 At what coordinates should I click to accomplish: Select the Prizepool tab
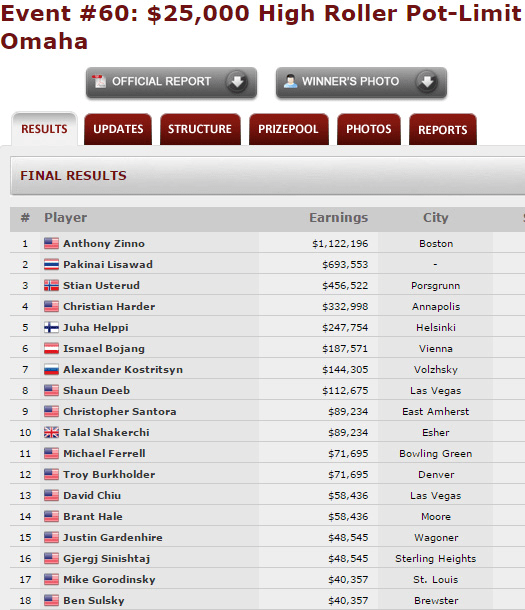coord(289,129)
